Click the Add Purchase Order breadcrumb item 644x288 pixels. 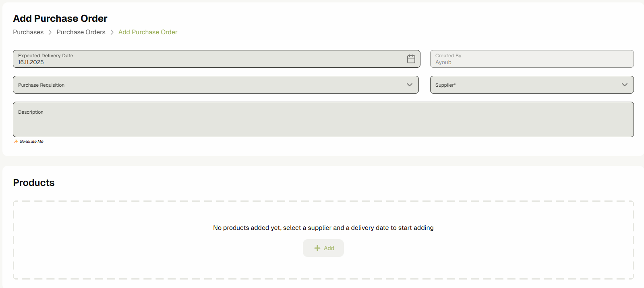147,32
